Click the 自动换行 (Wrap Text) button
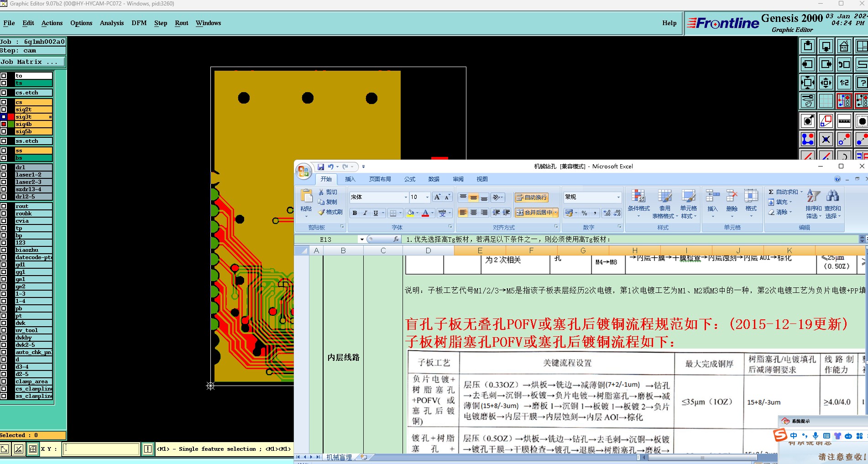 tap(531, 198)
